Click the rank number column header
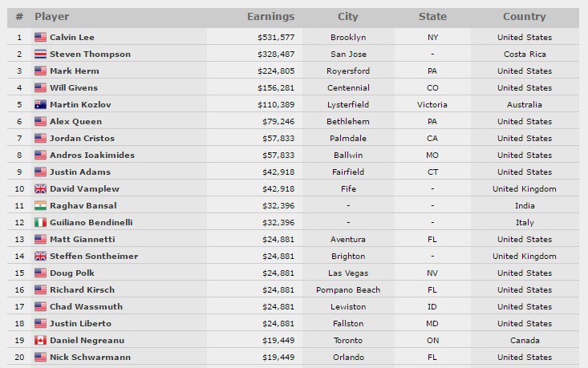Screen dimensions: 588x368 (x=19, y=17)
